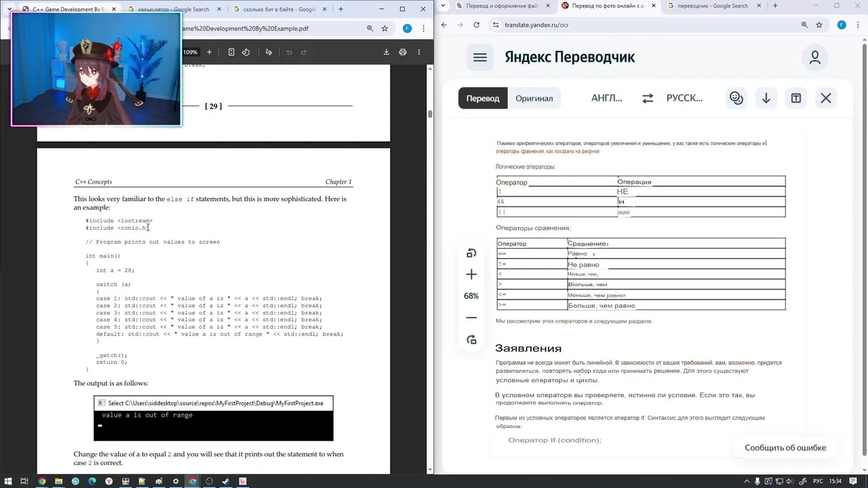Screen dimensions: 868x488
Task: Click the fit-to-screen icon below the zoom controls
Action: click(x=471, y=340)
